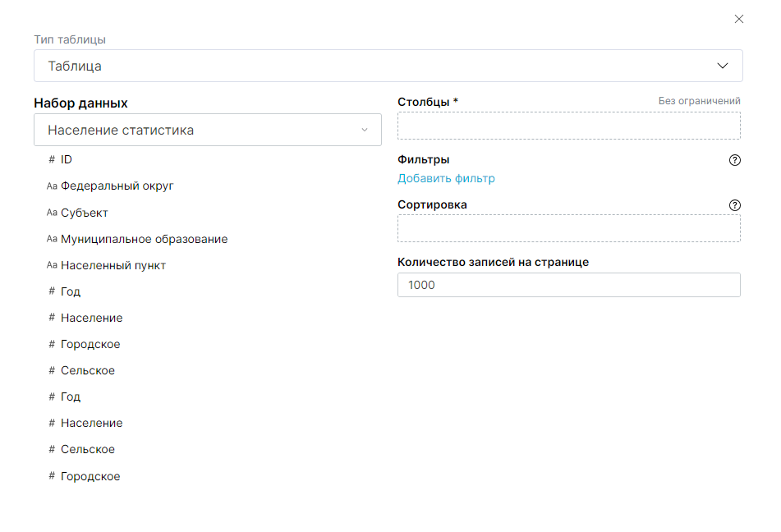Click the # icon beside ID
Screen dimensions: 781x532
(52, 159)
